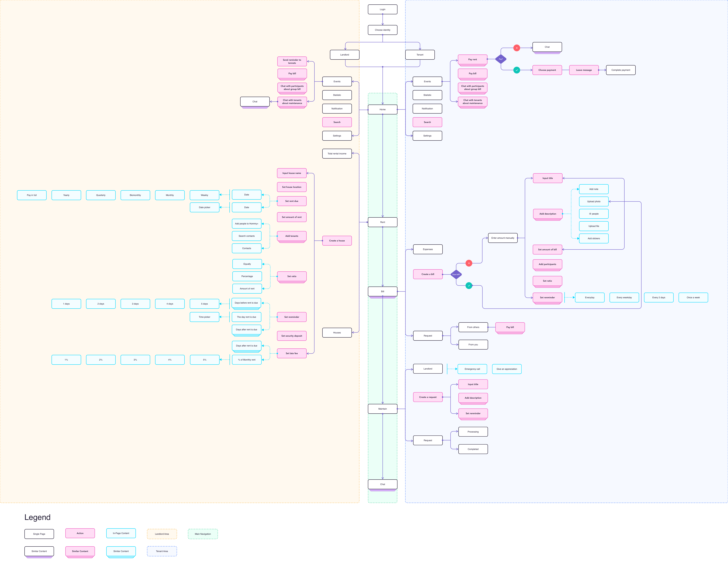Image resolution: width=728 pixels, height=569 pixels.
Task: Select the purple Pay? decision diamond
Action: [501, 59]
